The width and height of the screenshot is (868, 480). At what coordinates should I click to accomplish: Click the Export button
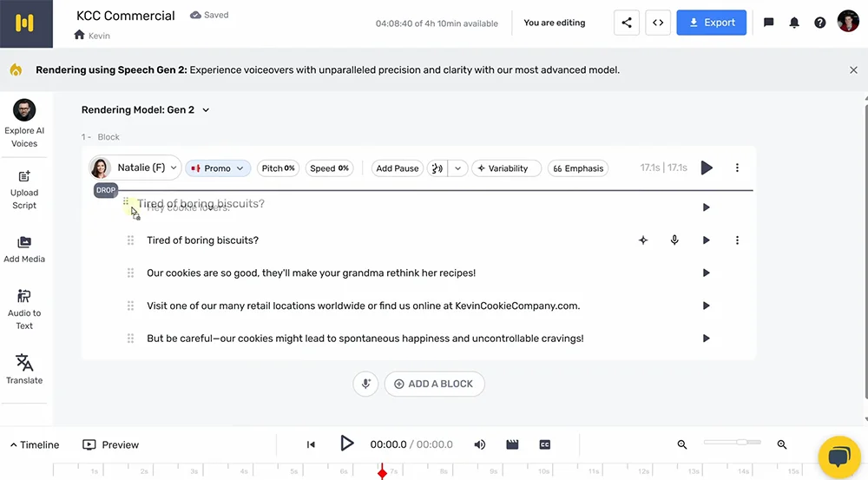pos(711,23)
